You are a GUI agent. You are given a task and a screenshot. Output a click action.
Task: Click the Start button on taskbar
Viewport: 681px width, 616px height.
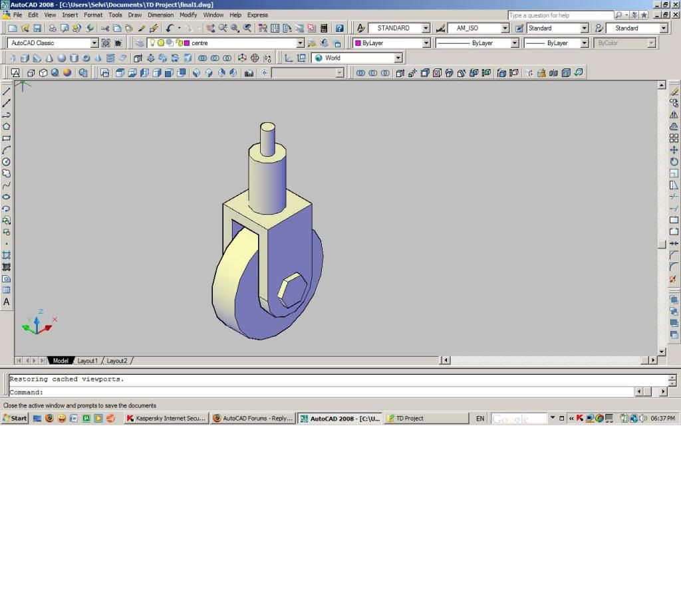(x=15, y=418)
